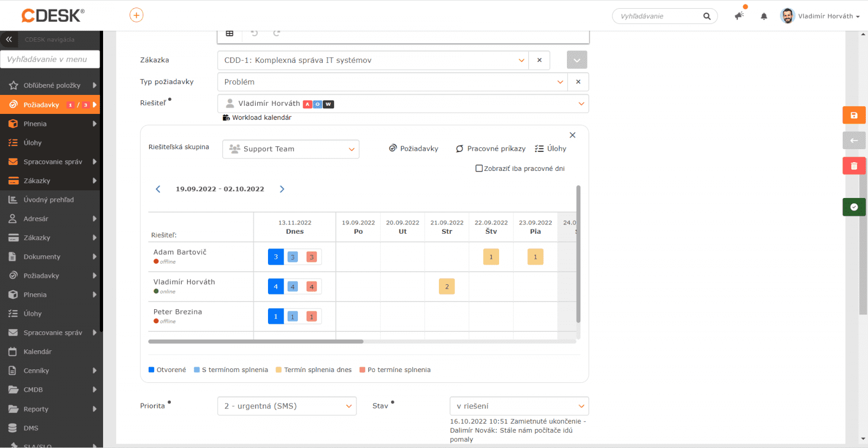Click Vladimír Horváth's 21.09.2022 count badge
Viewport: 868px width, 448px height.
(x=447, y=287)
